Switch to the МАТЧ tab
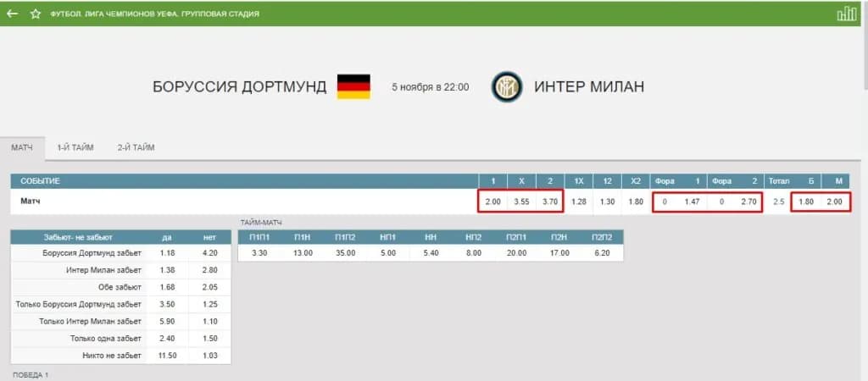This screenshot has height=381, width=868. (22, 147)
